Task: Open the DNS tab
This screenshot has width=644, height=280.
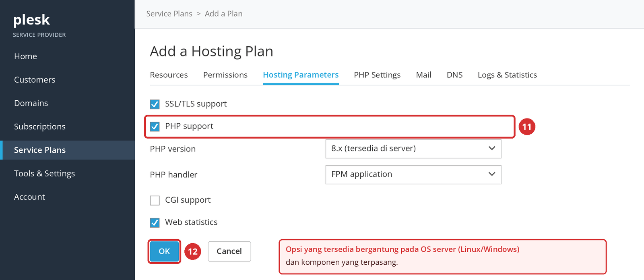Action: pyautogui.click(x=454, y=75)
